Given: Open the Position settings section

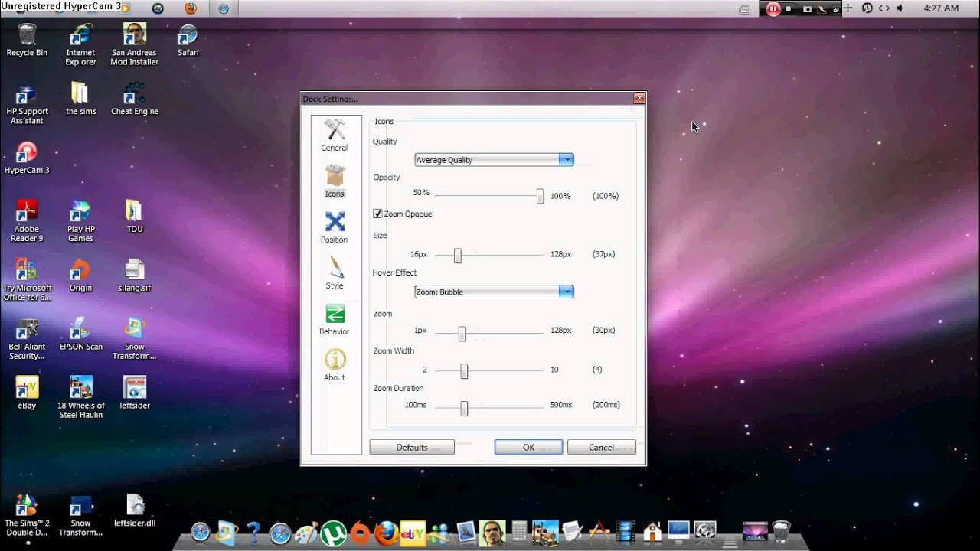Looking at the screenshot, I should click(x=335, y=227).
